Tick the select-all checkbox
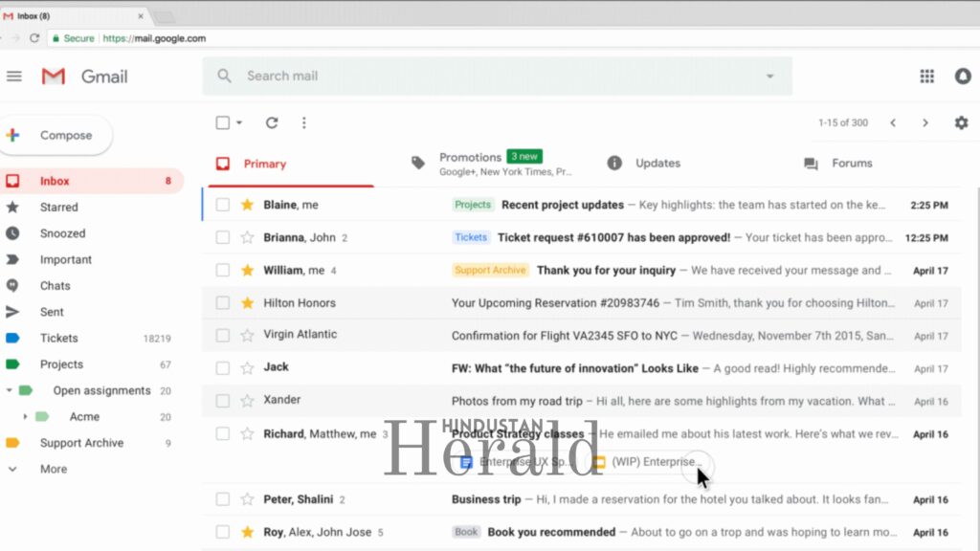The height and width of the screenshot is (551, 980). 222,122
